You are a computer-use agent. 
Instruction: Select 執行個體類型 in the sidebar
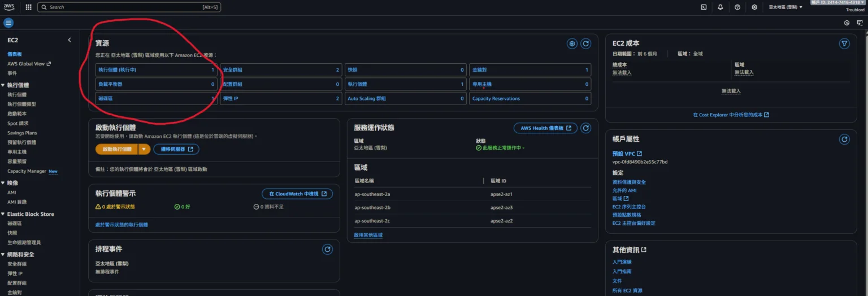coord(21,104)
